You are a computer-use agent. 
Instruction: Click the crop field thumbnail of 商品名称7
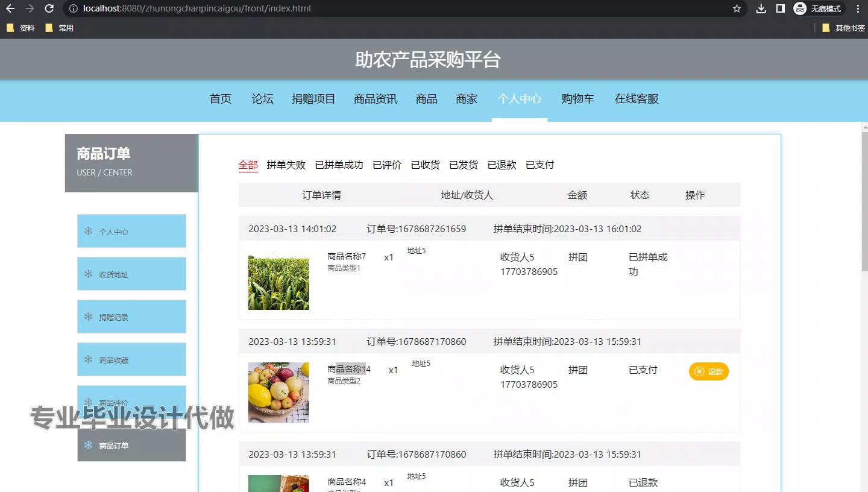278,280
